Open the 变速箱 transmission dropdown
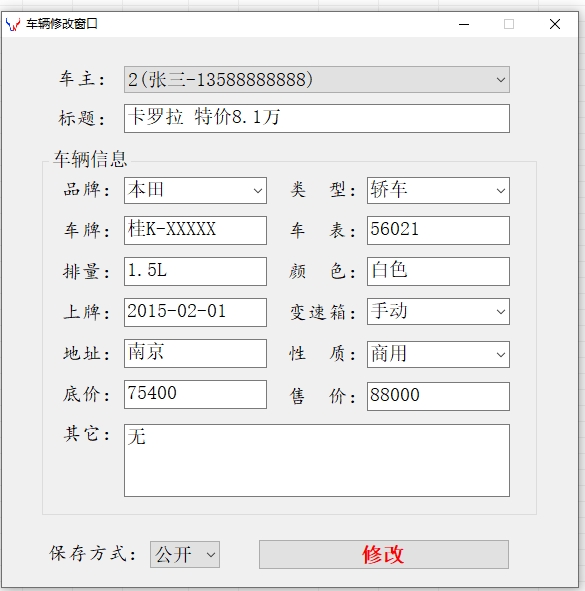This screenshot has height=591, width=585. click(x=438, y=312)
